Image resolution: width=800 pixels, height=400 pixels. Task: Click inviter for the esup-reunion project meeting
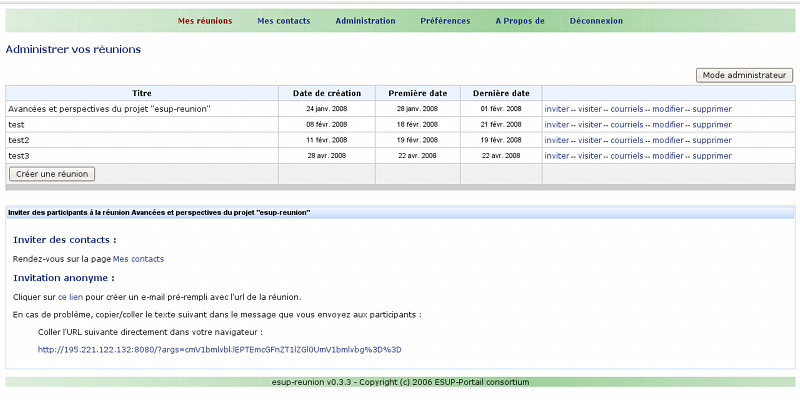556,109
